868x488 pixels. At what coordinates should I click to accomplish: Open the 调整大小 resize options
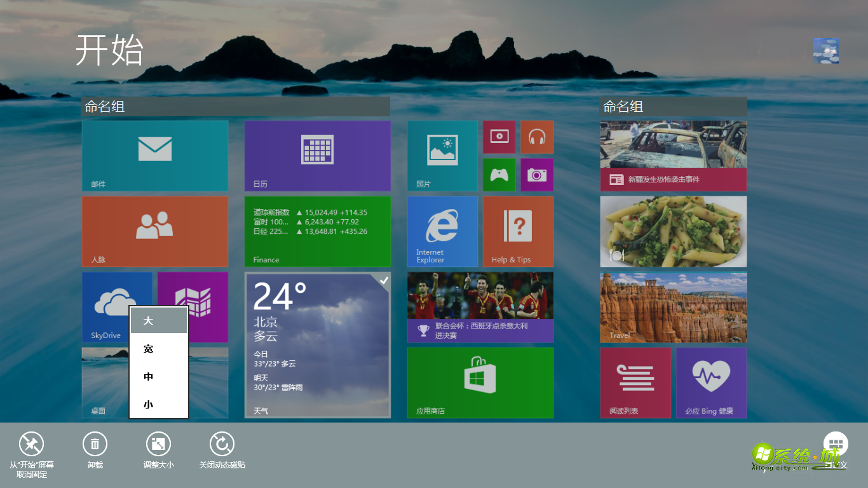tap(158, 444)
